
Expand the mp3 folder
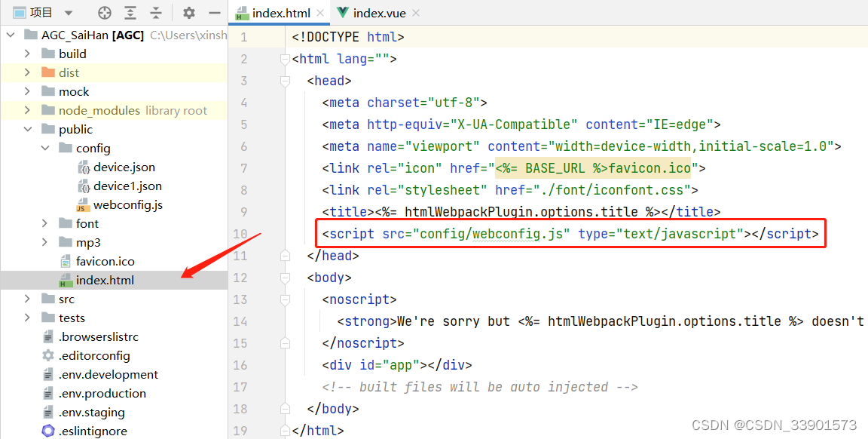coord(45,242)
